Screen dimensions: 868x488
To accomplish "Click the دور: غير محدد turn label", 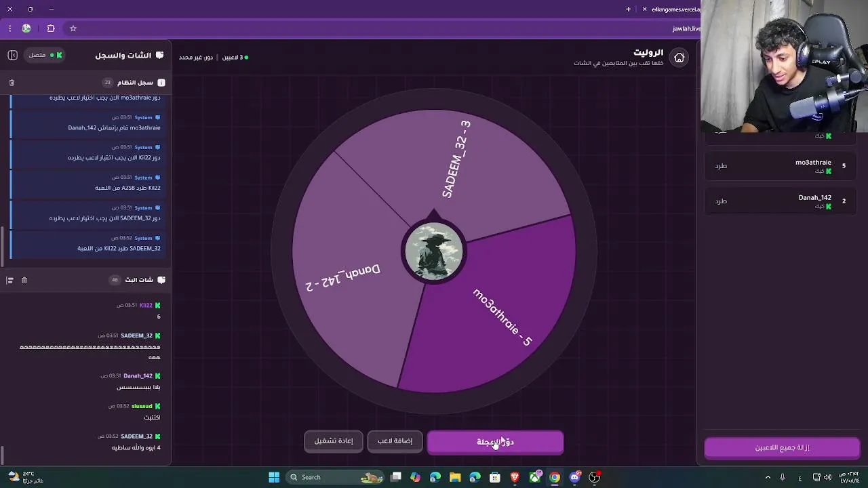I will [196, 58].
